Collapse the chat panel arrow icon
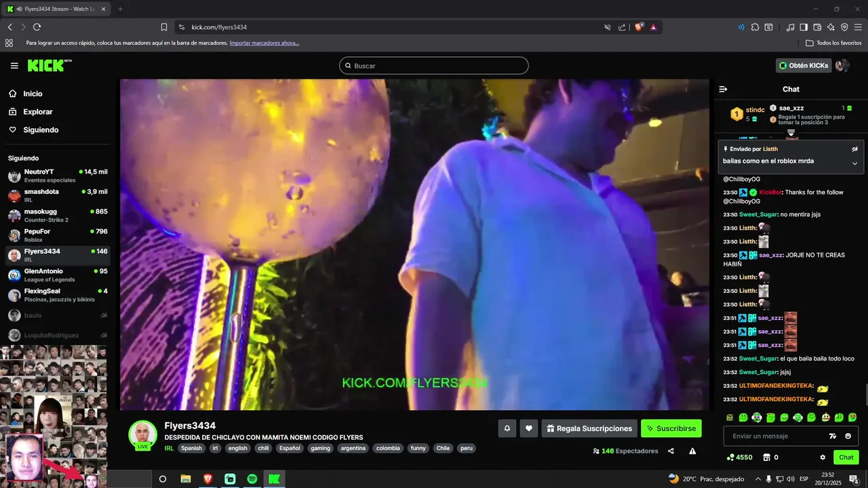The height and width of the screenshot is (488, 868). pyautogui.click(x=724, y=89)
